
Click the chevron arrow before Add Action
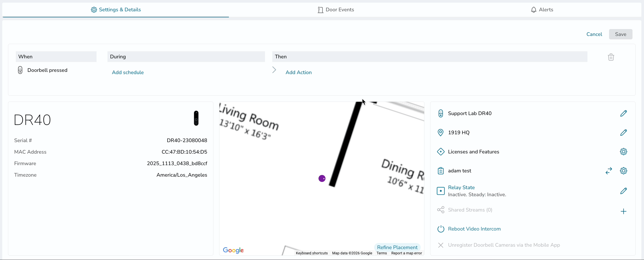tap(274, 70)
